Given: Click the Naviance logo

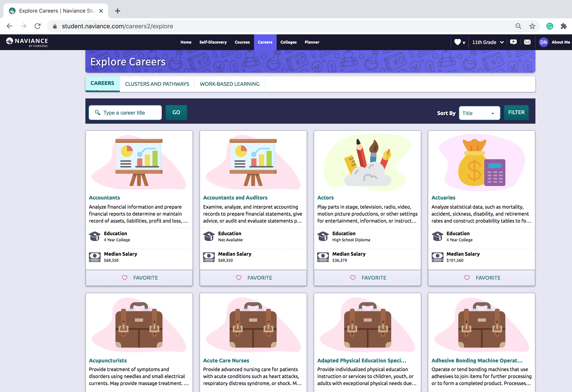Looking at the screenshot, I should [x=27, y=42].
